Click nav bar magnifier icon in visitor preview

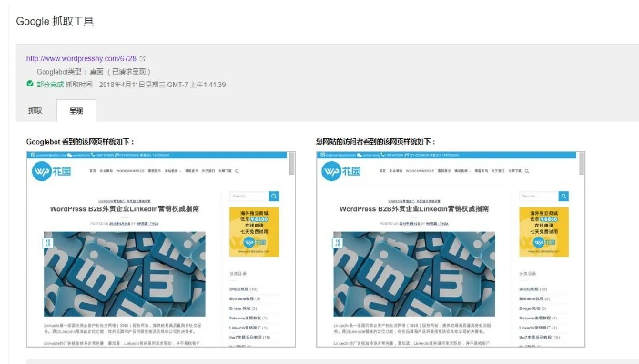tap(527, 171)
